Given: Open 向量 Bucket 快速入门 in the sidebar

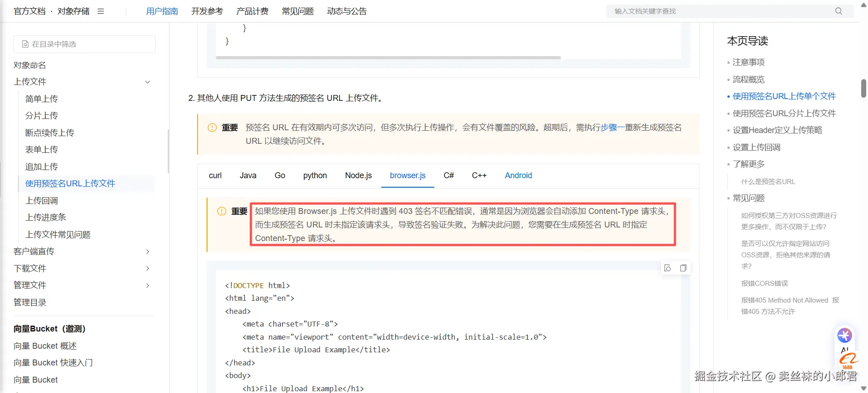Looking at the screenshot, I should pos(53,363).
